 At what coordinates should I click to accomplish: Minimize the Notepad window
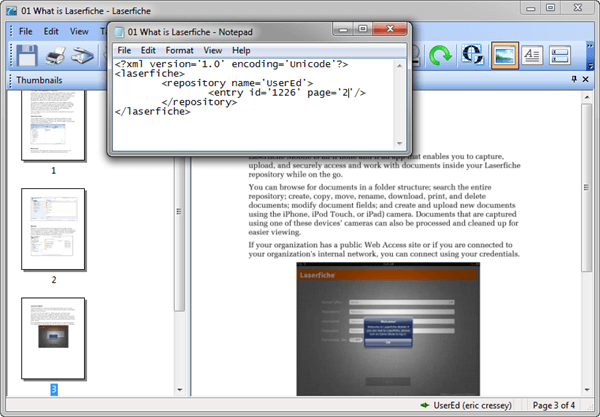pos(343,29)
